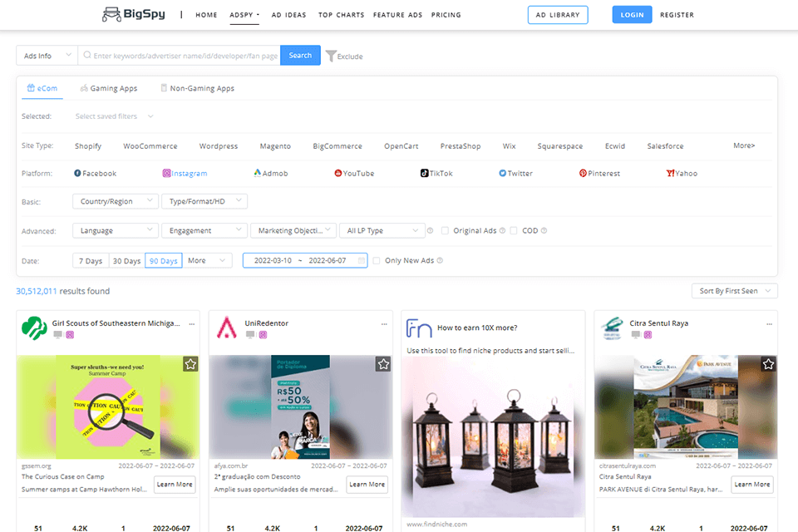Select the Pinterest platform filter
798x532 pixels.
tap(599, 173)
